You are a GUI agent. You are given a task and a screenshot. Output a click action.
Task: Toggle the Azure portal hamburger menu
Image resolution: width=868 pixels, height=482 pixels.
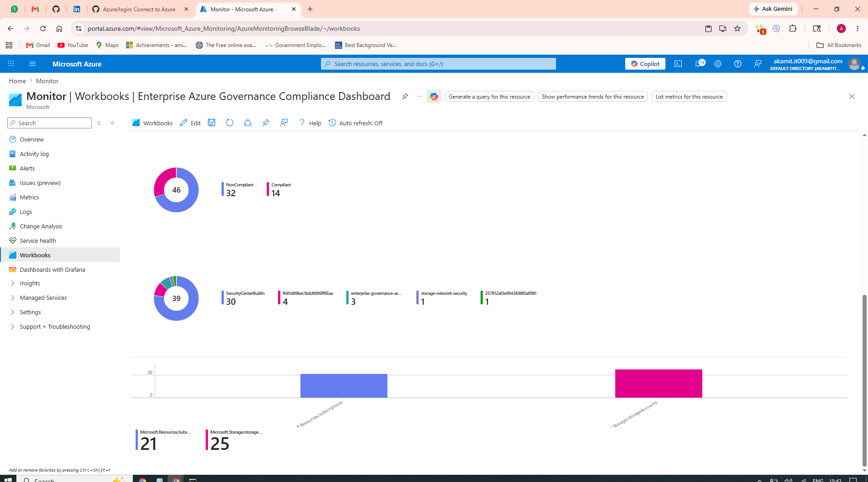point(33,64)
